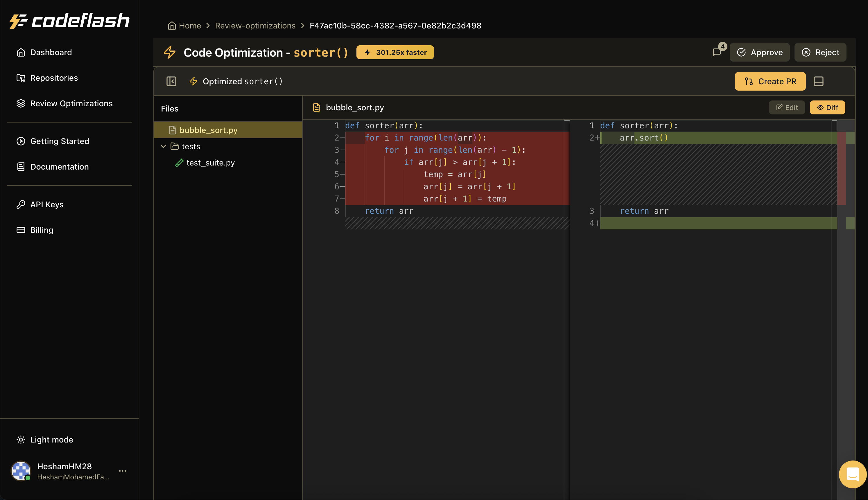
Task: Click Create PR button
Action: pyautogui.click(x=770, y=81)
